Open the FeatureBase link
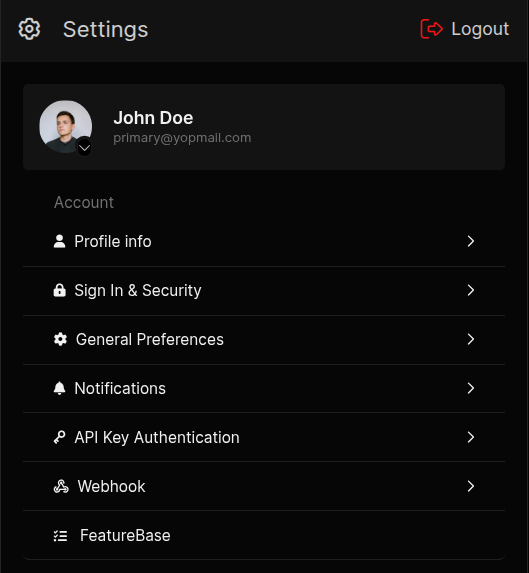This screenshot has width=529, height=573. (x=264, y=535)
